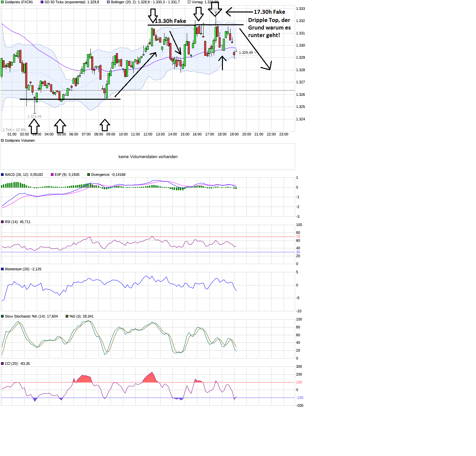Click the 19:00 time axis label

[234, 134]
